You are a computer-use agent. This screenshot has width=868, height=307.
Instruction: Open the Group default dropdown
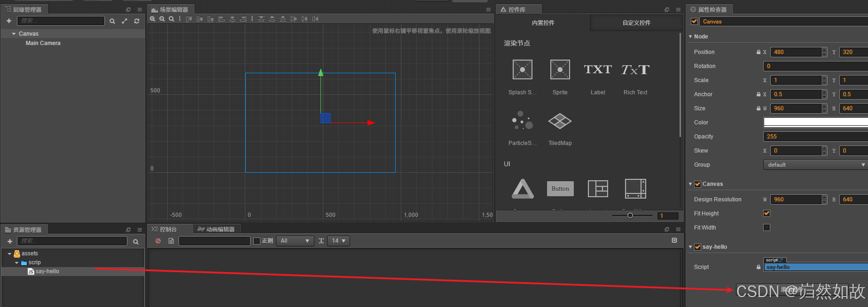(815, 165)
